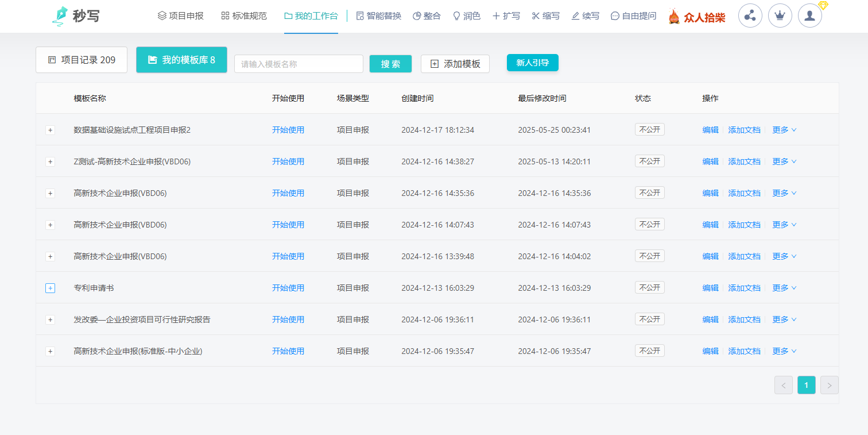The width and height of the screenshot is (868, 435).
Task: Click 开始使用 for 专利申请书
Action: [288, 288]
